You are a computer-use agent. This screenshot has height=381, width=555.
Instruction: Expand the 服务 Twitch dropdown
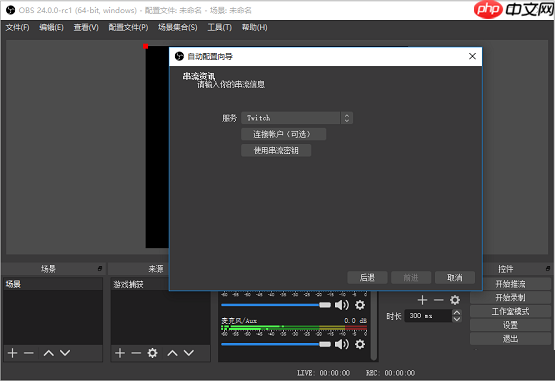[297, 118]
